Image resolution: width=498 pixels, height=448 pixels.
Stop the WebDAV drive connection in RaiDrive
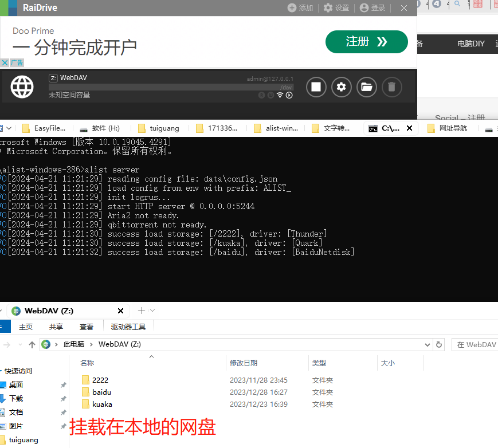coord(316,87)
